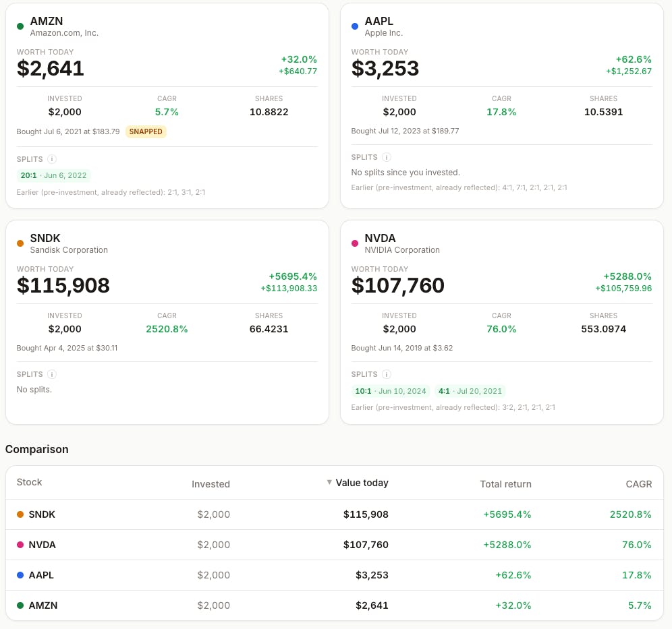
Task: Click the 66.4231 shares value
Action: pos(269,329)
